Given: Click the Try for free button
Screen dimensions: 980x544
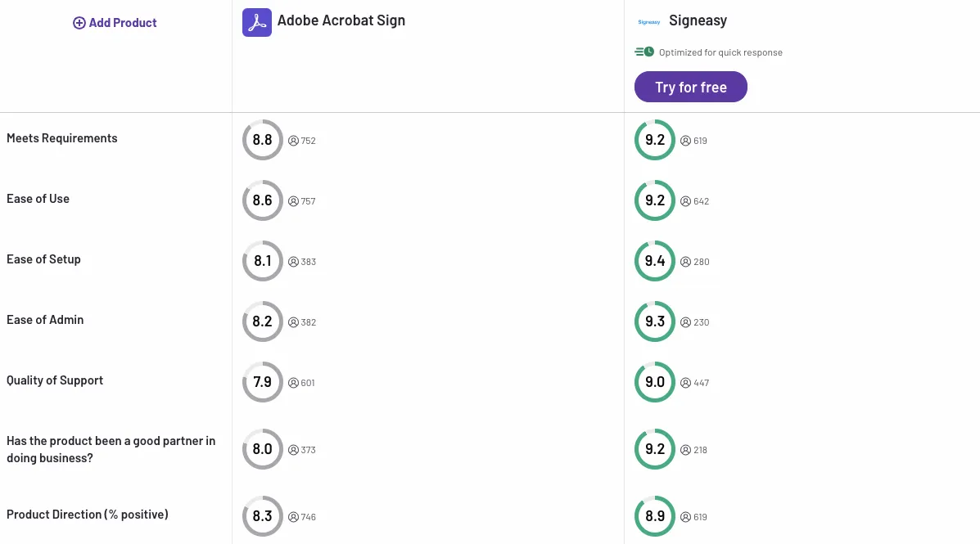Looking at the screenshot, I should point(690,87).
